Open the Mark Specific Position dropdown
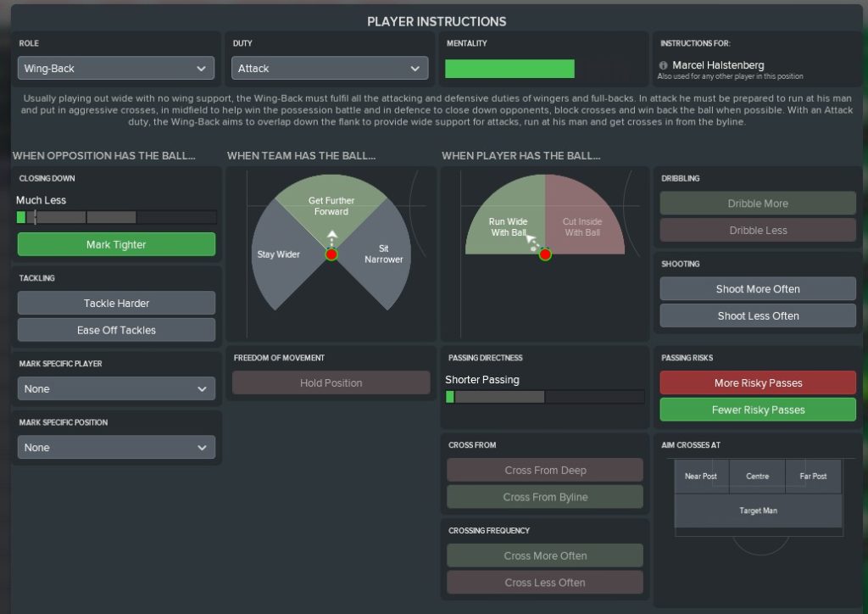The width and height of the screenshot is (868, 614). pyautogui.click(x=116, y=447)
